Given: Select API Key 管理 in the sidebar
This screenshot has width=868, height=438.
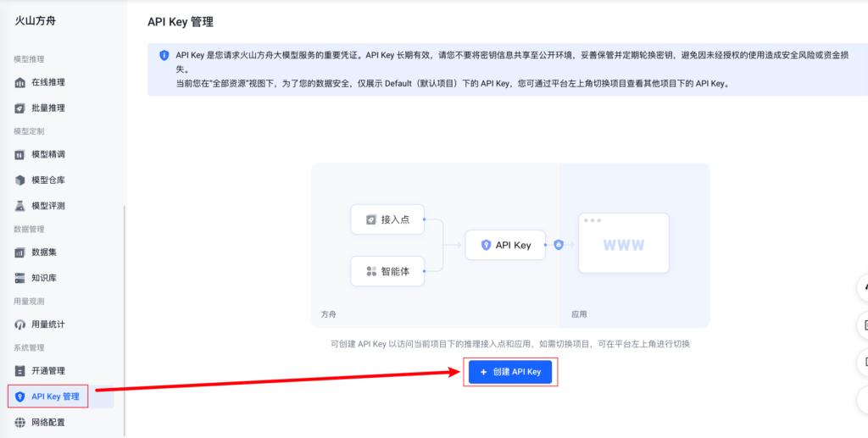Looking at the screenshot, I should (x=54, y=396).
